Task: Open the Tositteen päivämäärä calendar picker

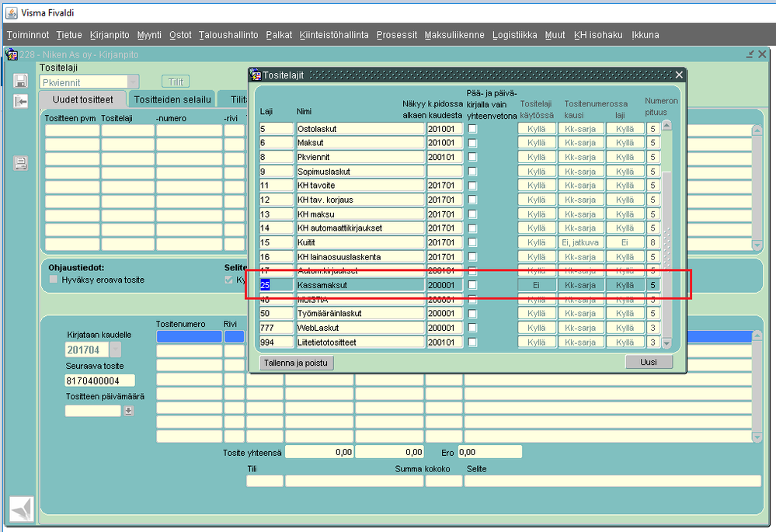Action: (x=129, y=411)
